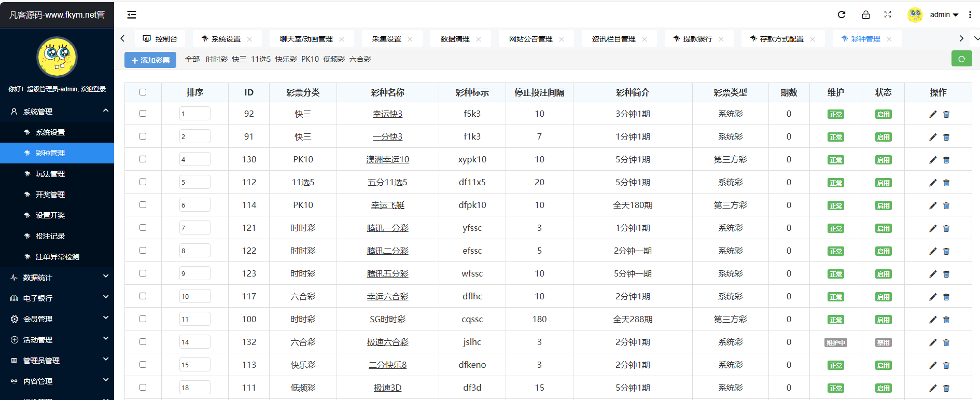Close the 采集设置 tab
The width and height of the screenshot is (980, 400).
(410, 39)
